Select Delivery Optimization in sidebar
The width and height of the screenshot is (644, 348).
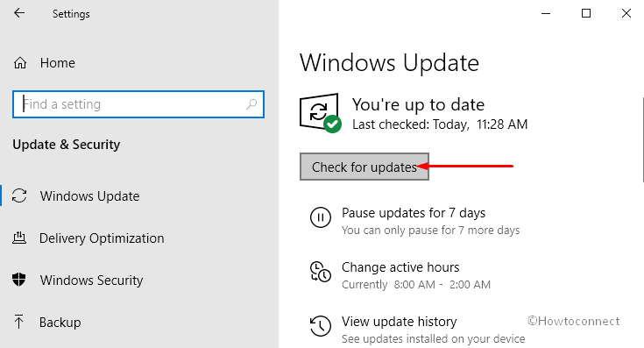[102, 238]
